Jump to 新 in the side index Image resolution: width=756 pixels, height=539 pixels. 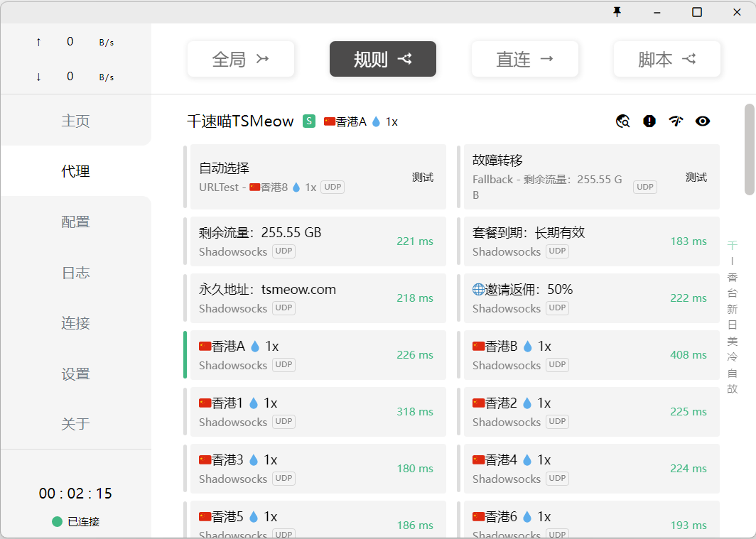(x=733, y=309)
